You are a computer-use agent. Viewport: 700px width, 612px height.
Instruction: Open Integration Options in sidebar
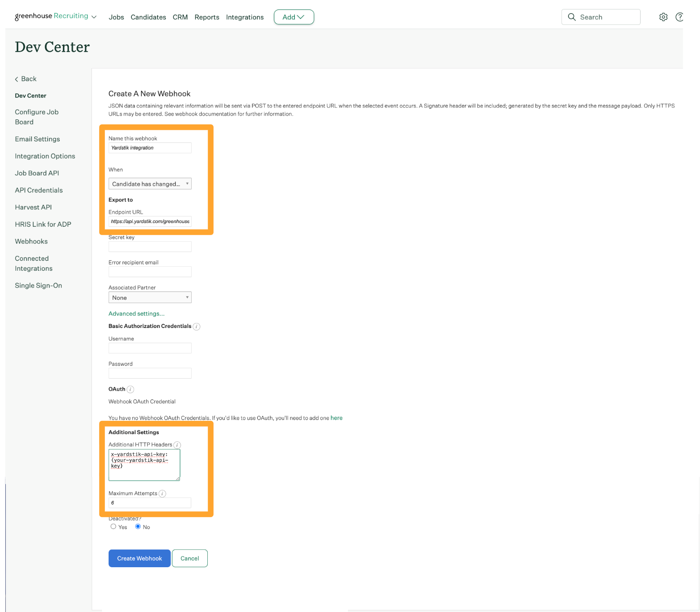pos(45,156)
